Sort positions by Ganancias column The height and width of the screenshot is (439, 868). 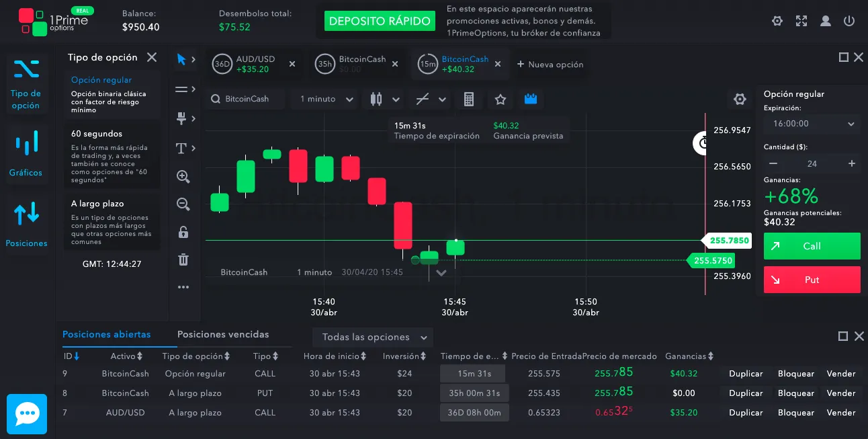point(689,356)
